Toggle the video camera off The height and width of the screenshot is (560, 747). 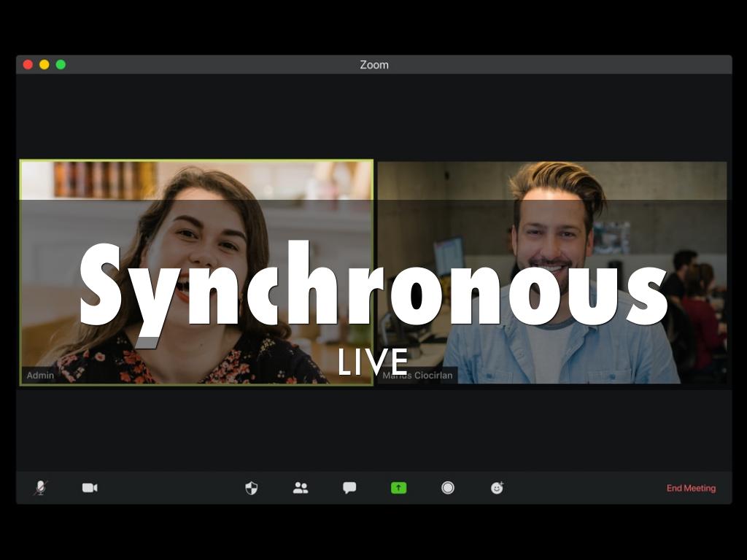tap(90, 488)
